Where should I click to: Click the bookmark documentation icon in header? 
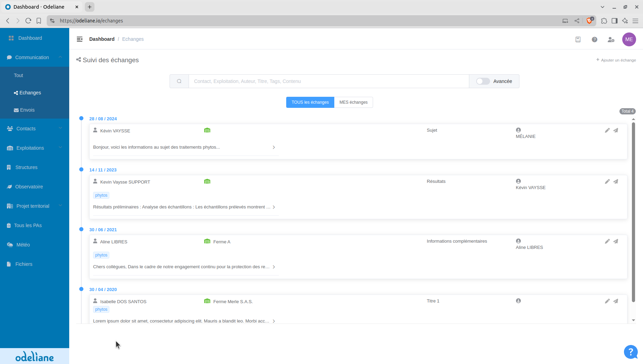(x=578, y=39)
